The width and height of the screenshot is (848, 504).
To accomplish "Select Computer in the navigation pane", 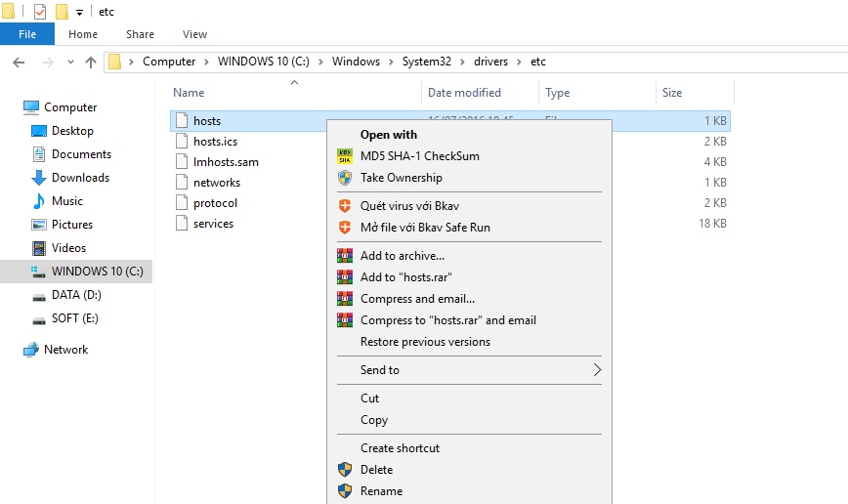I will [x=70, y=107].
